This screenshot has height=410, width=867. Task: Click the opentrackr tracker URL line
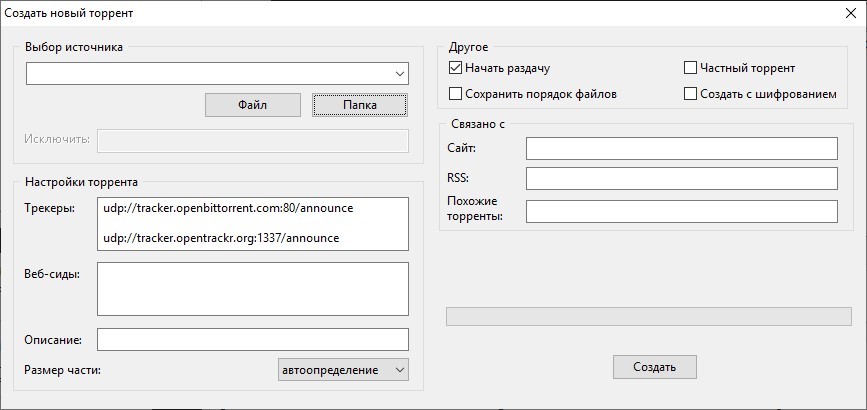[x=221, y=238]
